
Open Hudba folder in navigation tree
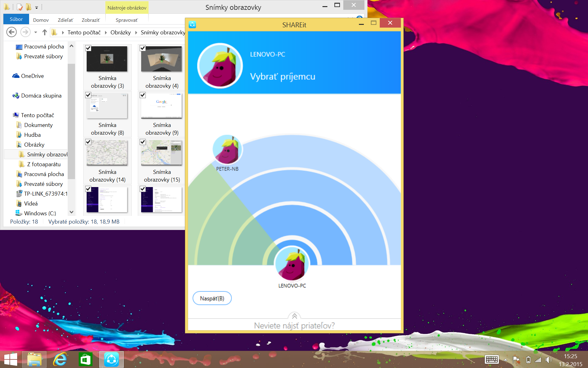click(x=28, y=135)
